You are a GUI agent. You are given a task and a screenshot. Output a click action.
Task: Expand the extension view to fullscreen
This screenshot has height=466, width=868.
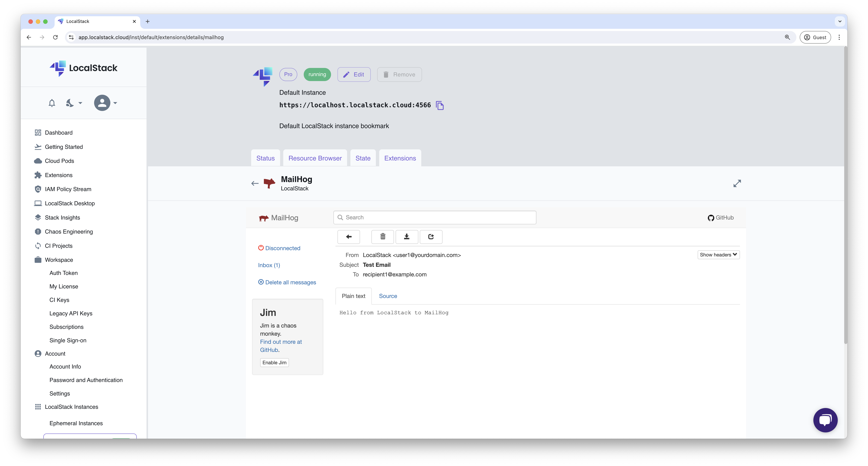[x=737, y=183]
